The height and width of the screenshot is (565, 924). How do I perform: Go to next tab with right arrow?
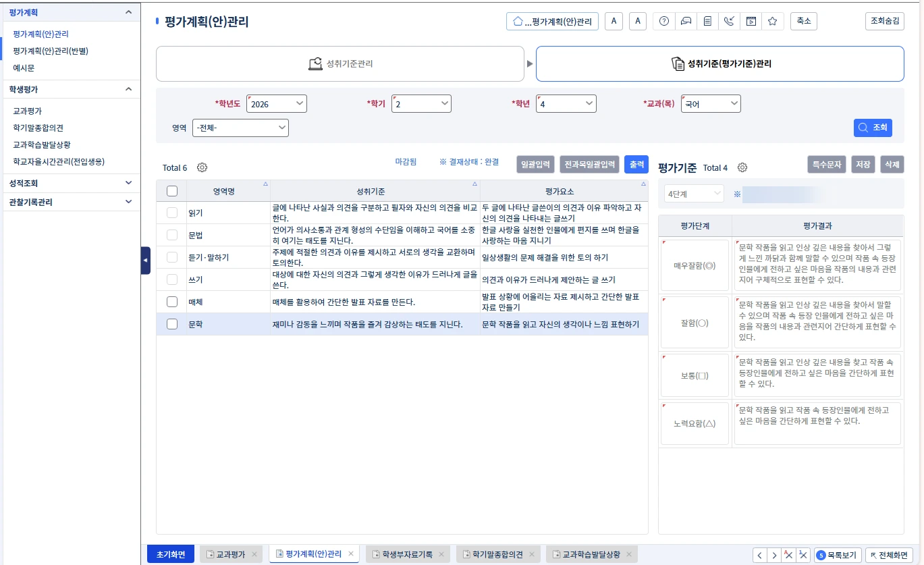tap(775, 555)
